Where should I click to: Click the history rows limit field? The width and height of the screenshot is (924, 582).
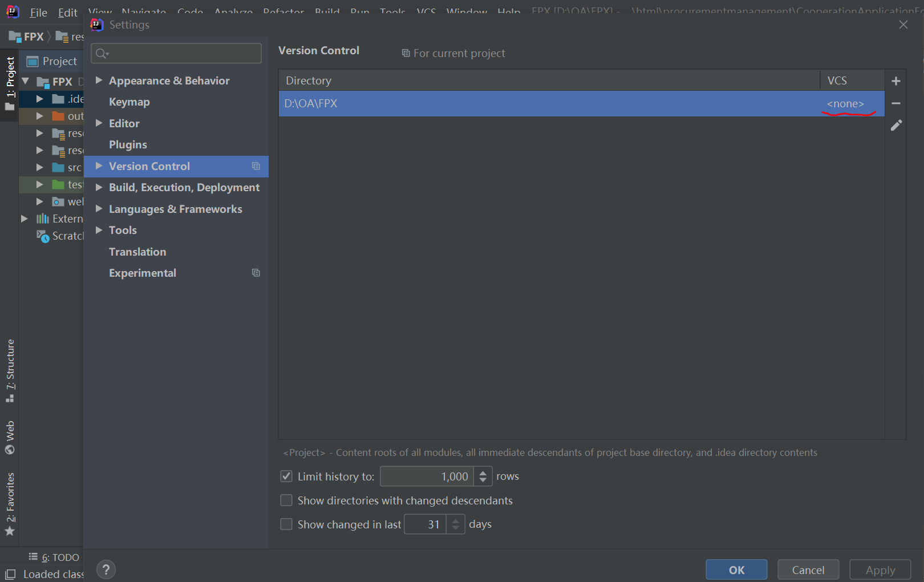(427, 476)
